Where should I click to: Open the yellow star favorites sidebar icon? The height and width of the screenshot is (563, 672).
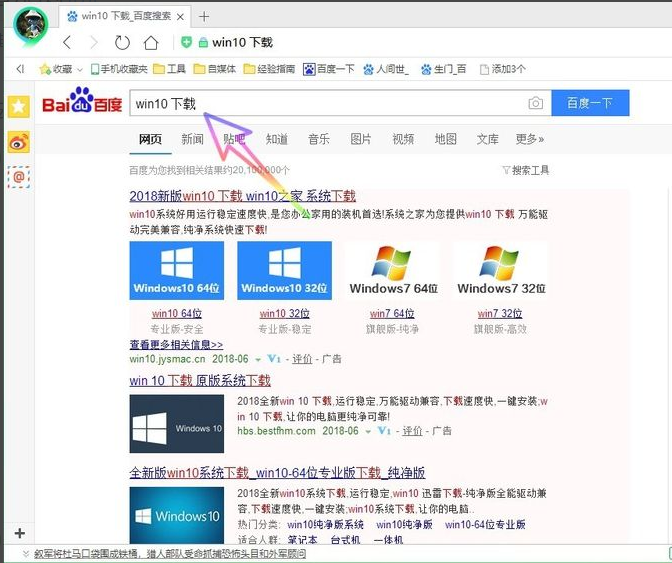pyautogui.click(x=18, y=107)
